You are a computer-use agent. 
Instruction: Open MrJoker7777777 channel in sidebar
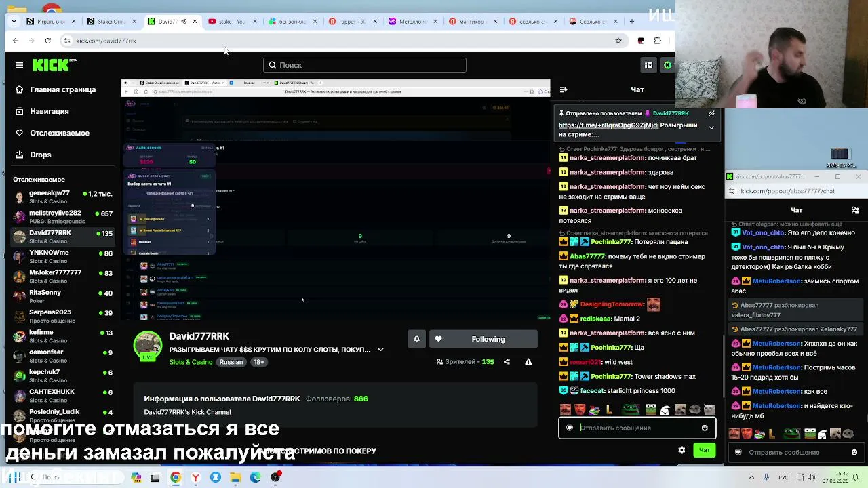point(62,277)
